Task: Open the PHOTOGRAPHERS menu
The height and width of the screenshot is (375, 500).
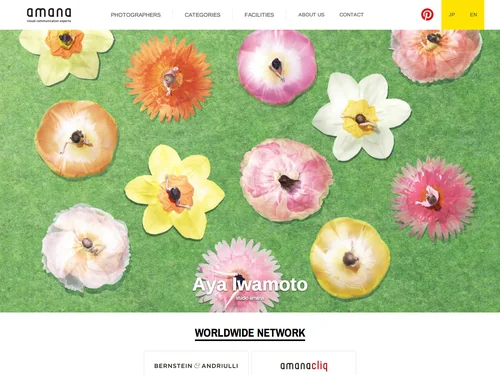Action: (x=136, y=15)
